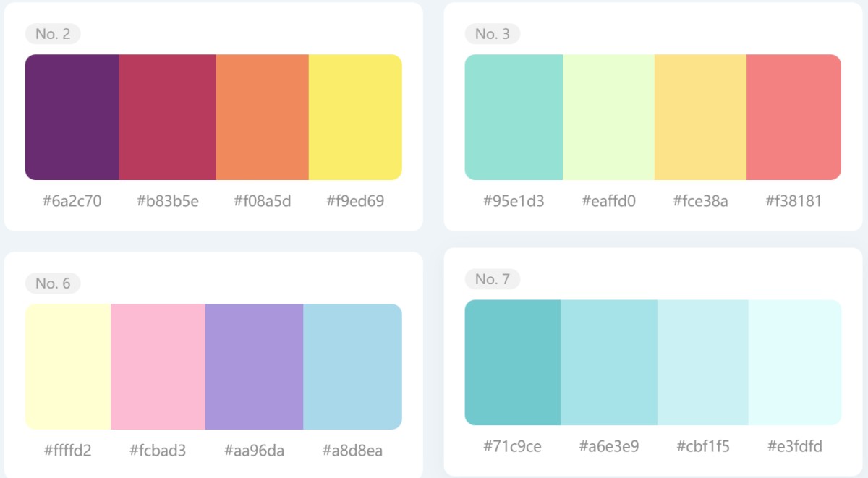
Task: Open the No. 3 palette tag
Action: (492, 34)
